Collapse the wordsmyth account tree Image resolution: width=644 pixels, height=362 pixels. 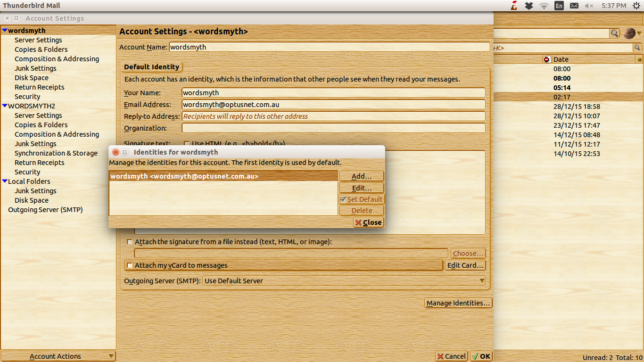[5, 31]
